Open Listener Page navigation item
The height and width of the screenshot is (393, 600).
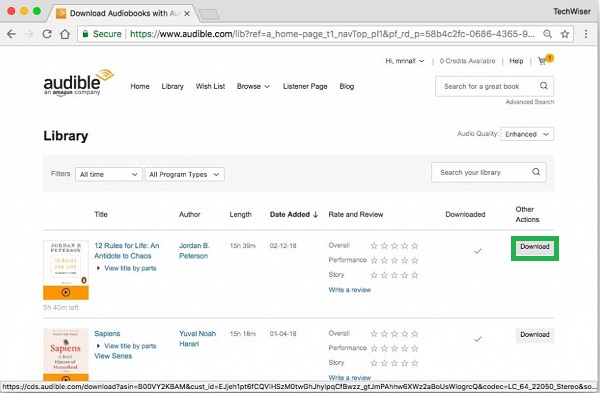point(305,86)
